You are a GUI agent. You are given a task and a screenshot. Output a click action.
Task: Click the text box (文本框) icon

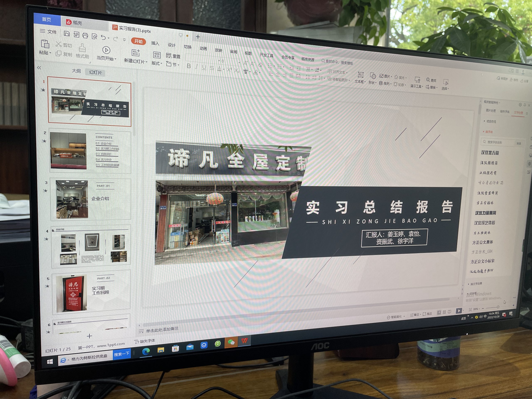tap(361, 75)
